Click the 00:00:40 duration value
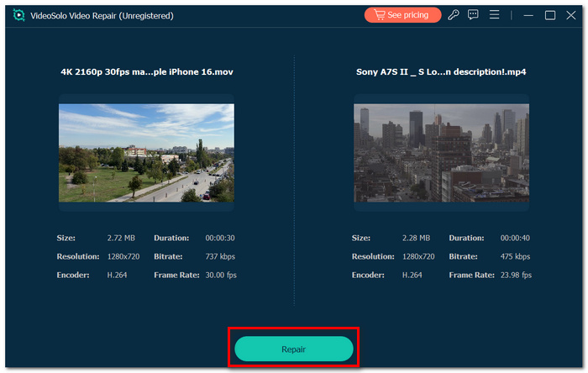The width and height of the screenshot is (588, 373). click(515, 238)
